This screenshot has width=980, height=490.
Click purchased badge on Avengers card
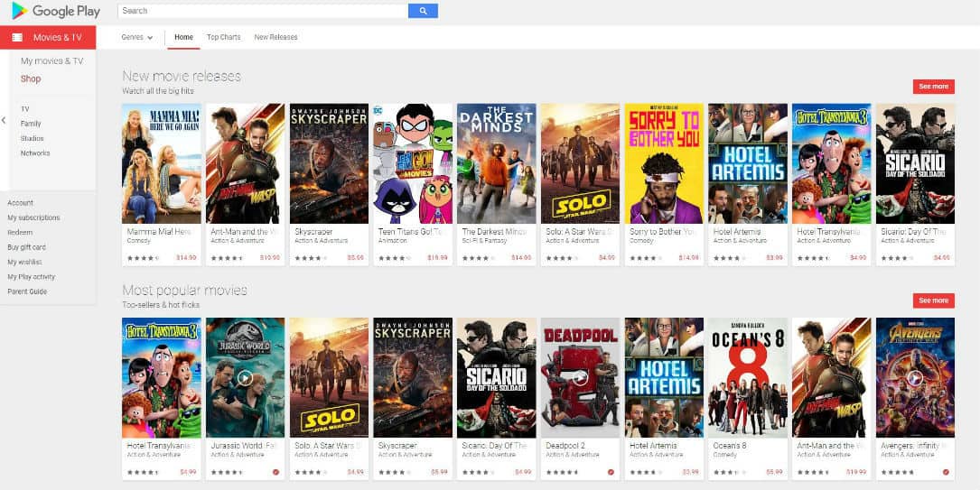coord(946,472)
